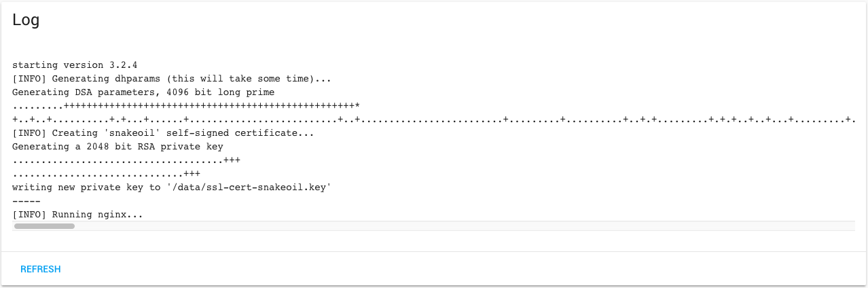Click 'Generating a 2048 bit RSA private key'
Image resolution: width=868 pixels, height=288 pixels.
(x=117, y=147)
